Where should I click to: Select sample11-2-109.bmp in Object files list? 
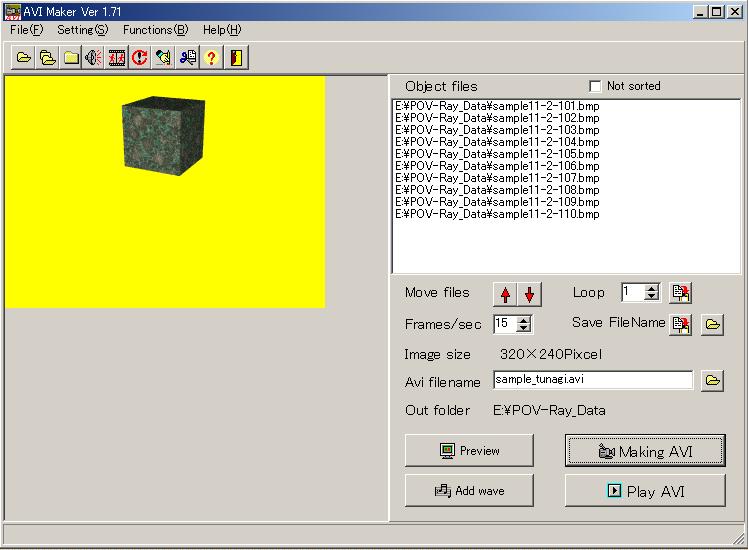pyautogui.click(x=497, y=202)
